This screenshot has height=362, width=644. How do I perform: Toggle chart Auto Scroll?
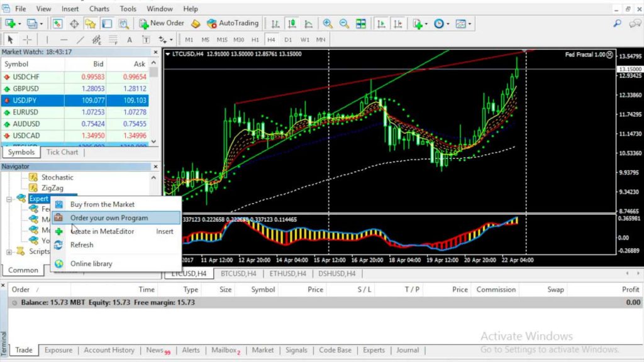point(382,23)
